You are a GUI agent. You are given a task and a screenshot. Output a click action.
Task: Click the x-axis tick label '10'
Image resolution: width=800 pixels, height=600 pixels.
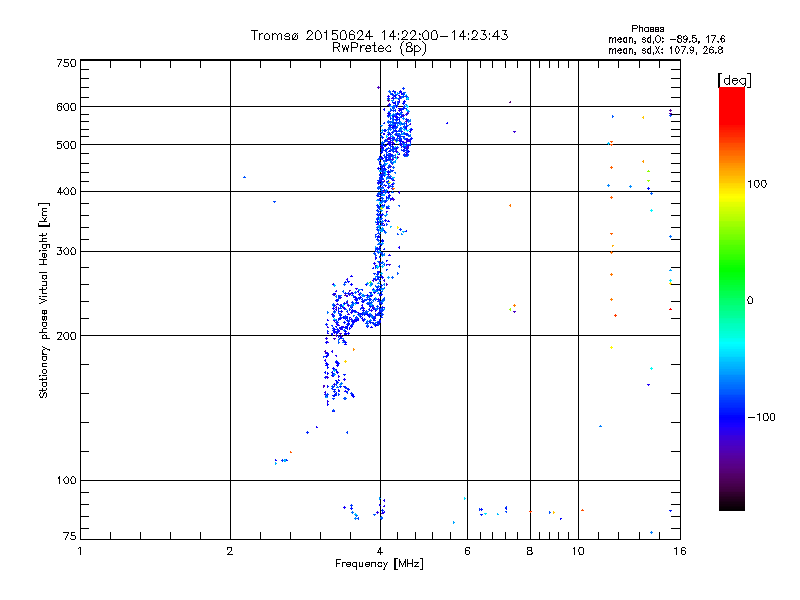click(x=578, y=551)
